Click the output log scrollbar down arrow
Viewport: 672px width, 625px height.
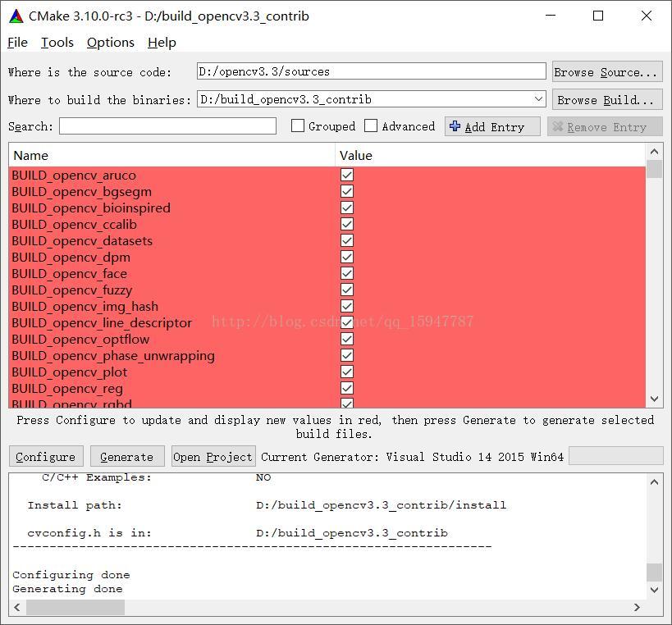point(654,590)
